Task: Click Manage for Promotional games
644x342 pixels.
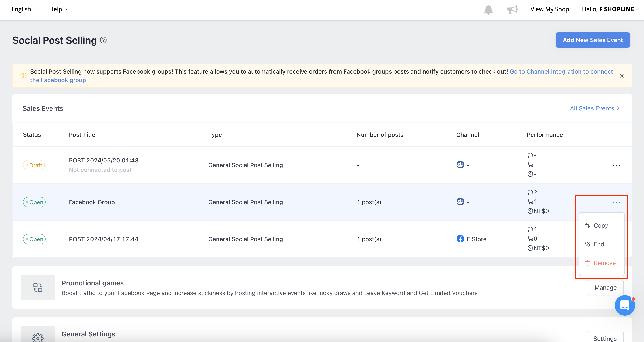Action: coord(605,288)
